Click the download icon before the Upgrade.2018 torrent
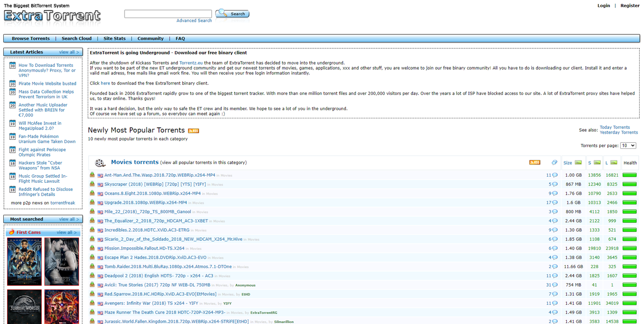The image size is (644, 324). (92, 202)
